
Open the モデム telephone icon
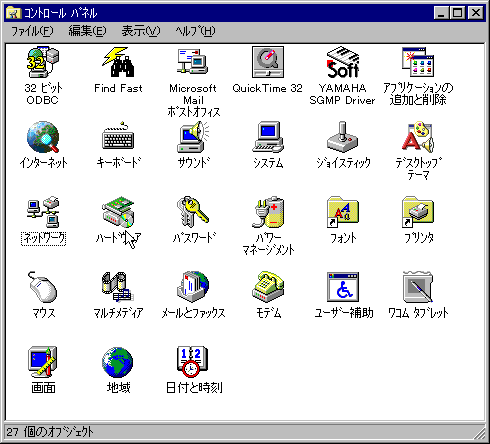[268, 287]
